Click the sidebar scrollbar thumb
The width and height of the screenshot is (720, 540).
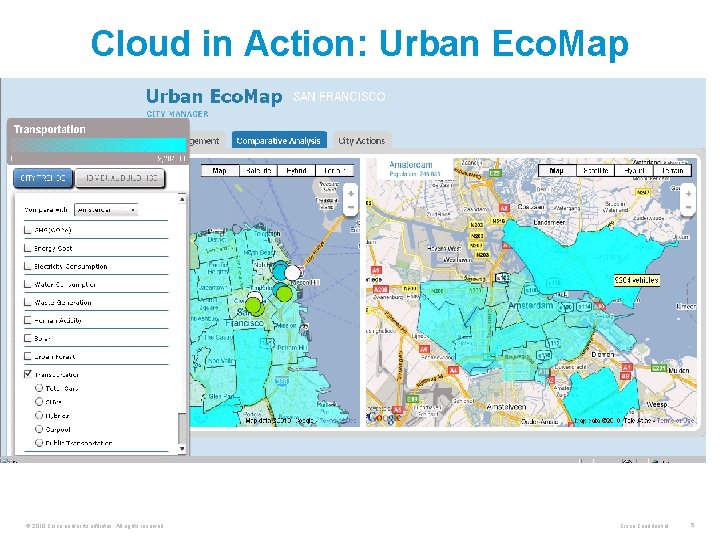click(x=182, y=428)
